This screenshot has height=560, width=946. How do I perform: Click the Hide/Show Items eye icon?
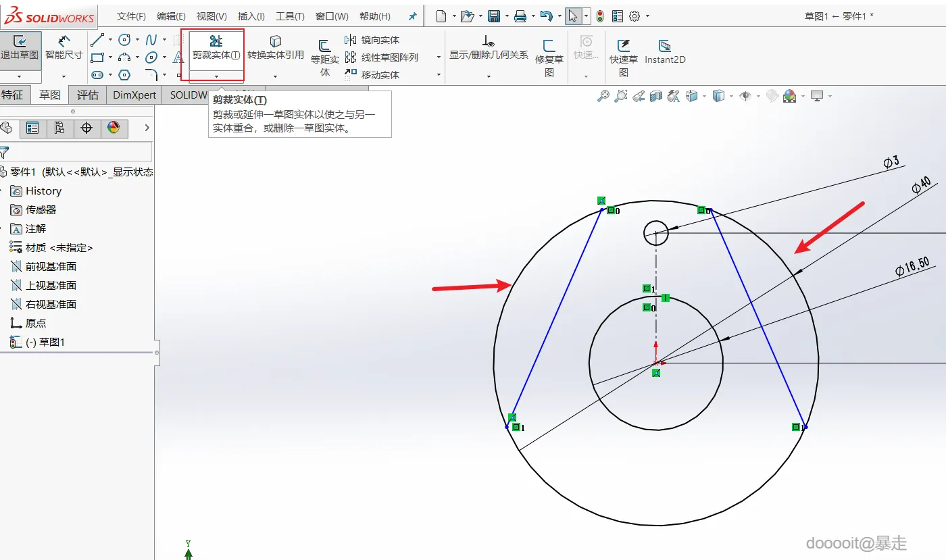pyautogui.click(x=745, y=97)
